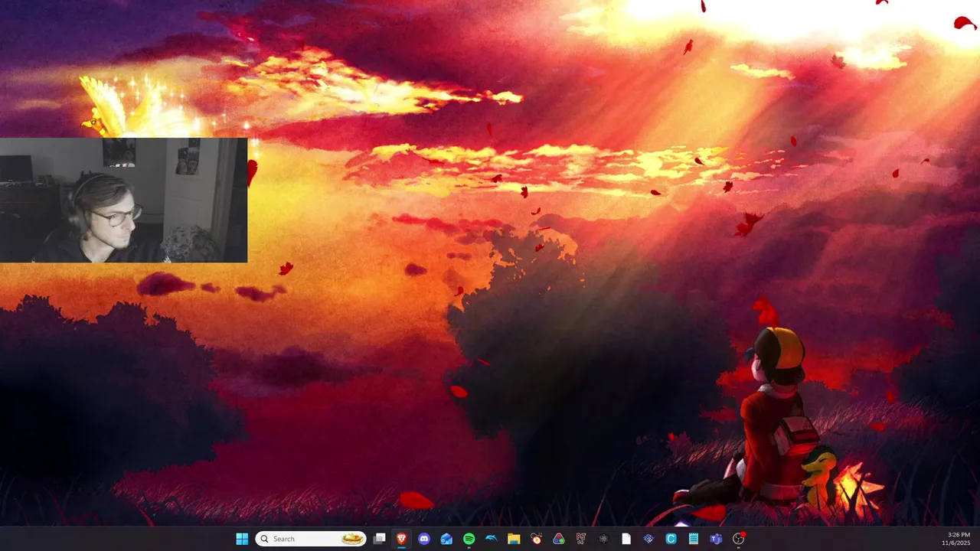980x551 pixels.
Task: Open the Windows Start menu
Action: pos(242,539)
